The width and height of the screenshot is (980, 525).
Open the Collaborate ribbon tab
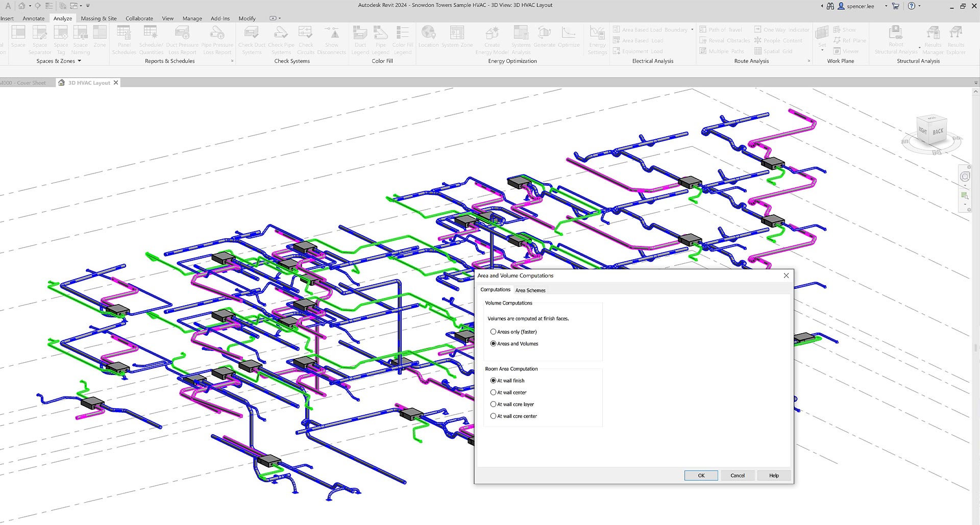pyautogui.click(x=139, y=18)
